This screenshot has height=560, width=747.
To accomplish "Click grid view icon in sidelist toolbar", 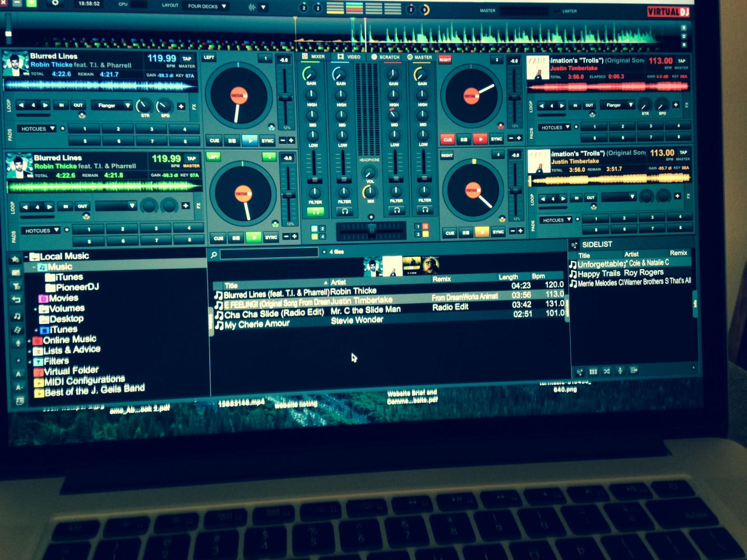I will (x=593, y=371).
